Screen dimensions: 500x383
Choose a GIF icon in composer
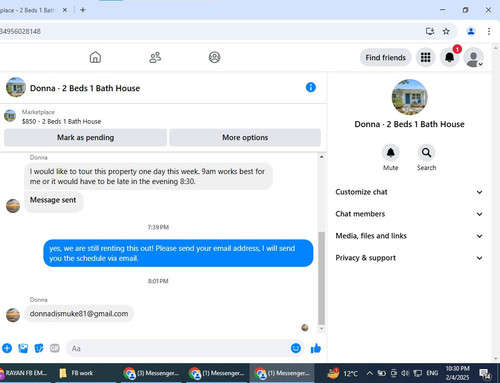pos(55,348)
